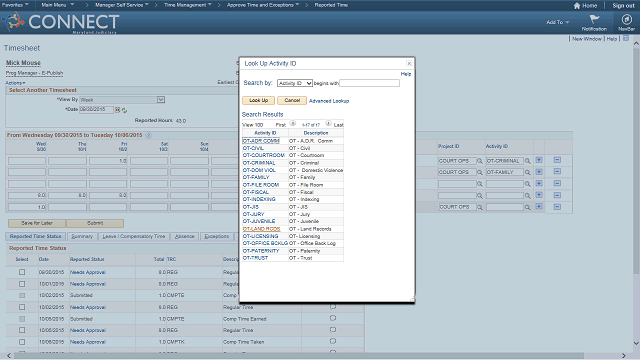Screen dimensions: 640x360
Task: Select the 10/02/2015 Needs Approval checkbox
Action: 22,307
